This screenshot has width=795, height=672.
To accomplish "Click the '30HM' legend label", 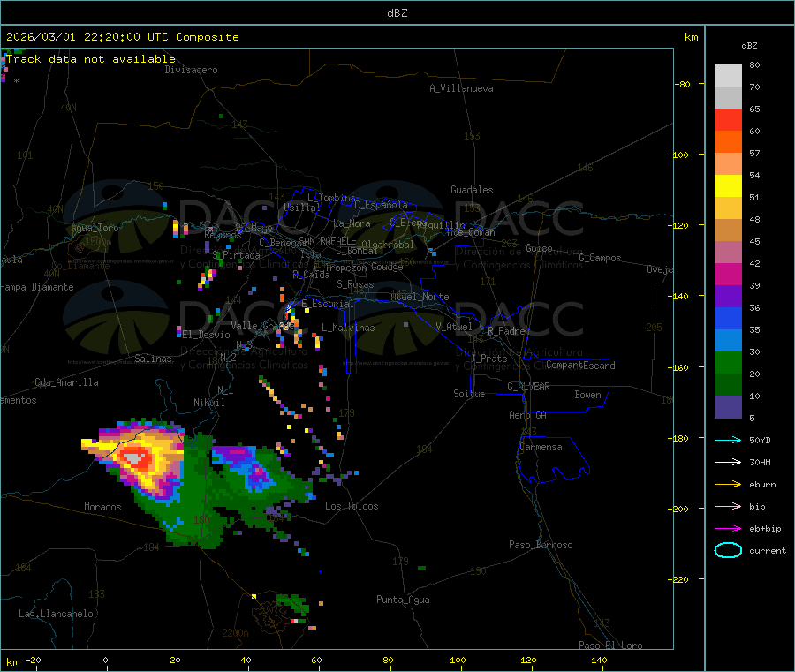I will (760, 462).
